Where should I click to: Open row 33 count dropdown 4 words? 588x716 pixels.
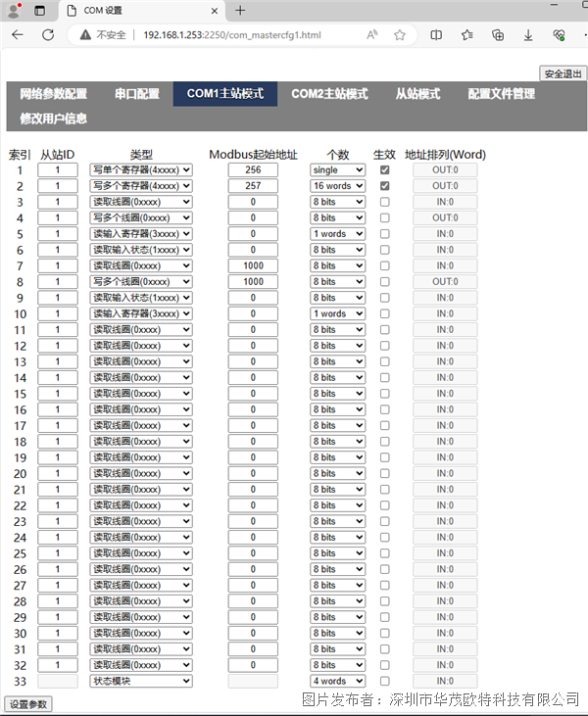point(338,681)
